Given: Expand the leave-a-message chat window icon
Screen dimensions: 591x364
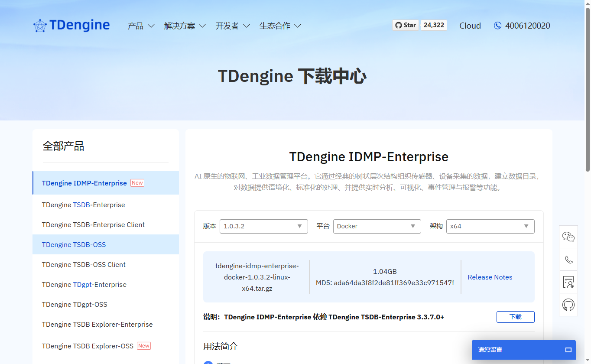Looking at the screenshot, I should click(568, 350).
